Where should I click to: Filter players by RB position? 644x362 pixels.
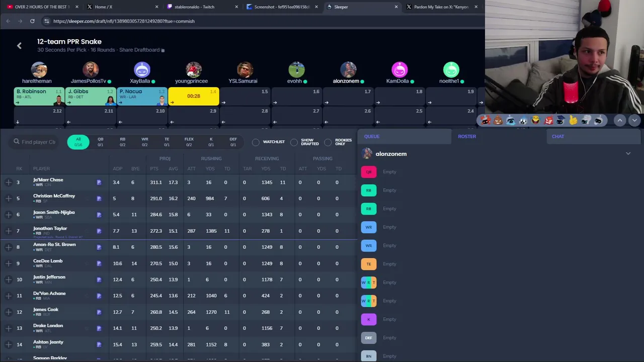122,142
